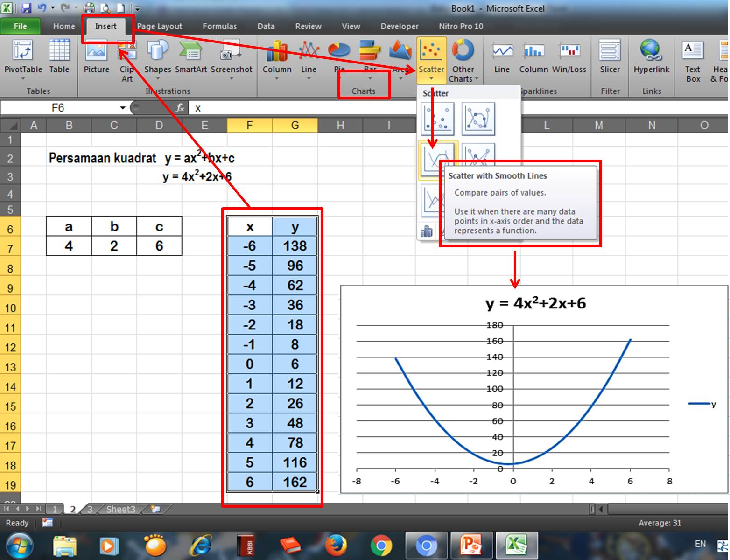Viewport: 730px width, 560px height.
Task: Open the Windows Start button
Action: tap(19, 545)
